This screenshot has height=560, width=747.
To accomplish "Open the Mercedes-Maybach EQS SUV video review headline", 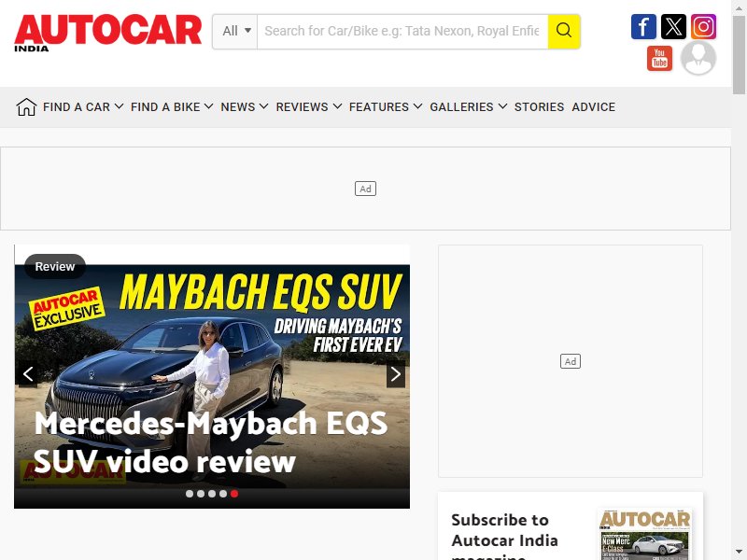I will click(211, 442).
